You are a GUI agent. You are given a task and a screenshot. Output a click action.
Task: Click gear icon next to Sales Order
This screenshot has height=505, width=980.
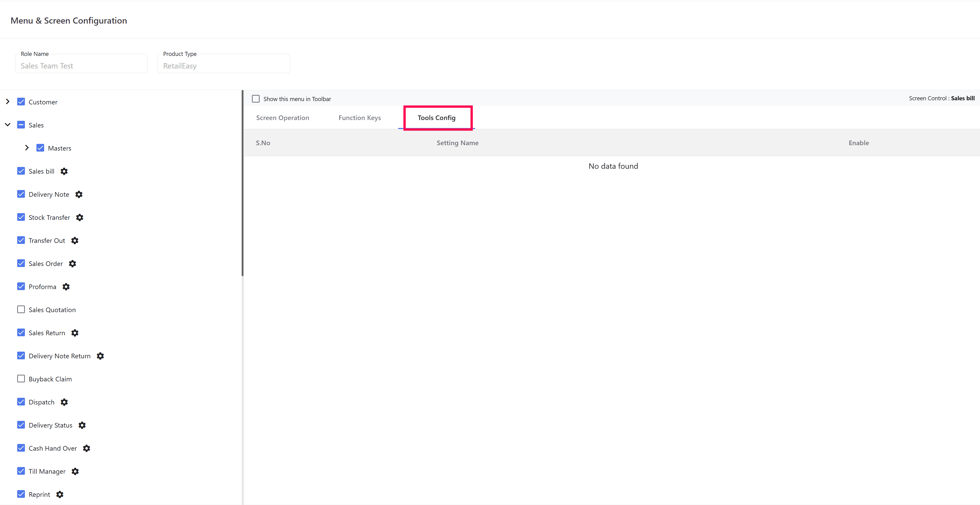tap(73, 263)
